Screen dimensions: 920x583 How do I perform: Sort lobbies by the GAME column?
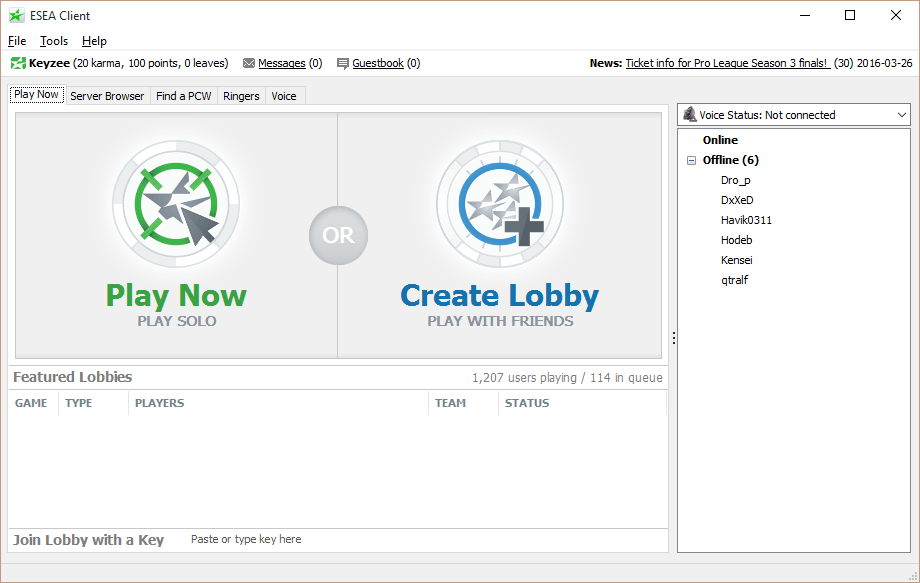(x=33, y=403)
